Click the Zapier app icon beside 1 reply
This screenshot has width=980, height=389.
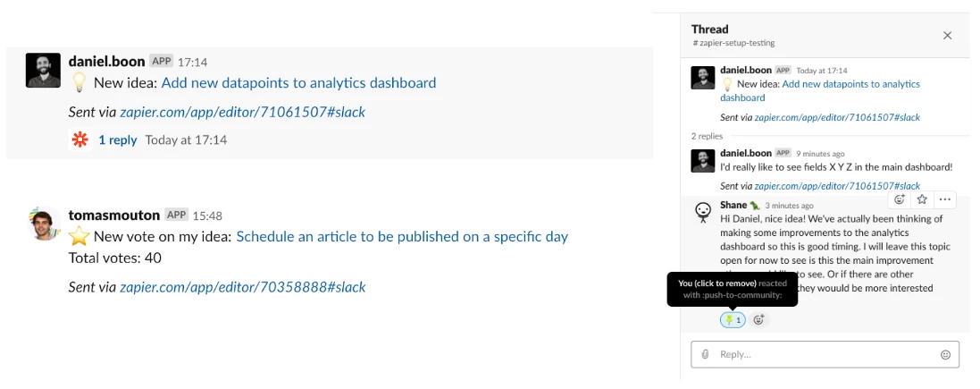coord(80,140)
